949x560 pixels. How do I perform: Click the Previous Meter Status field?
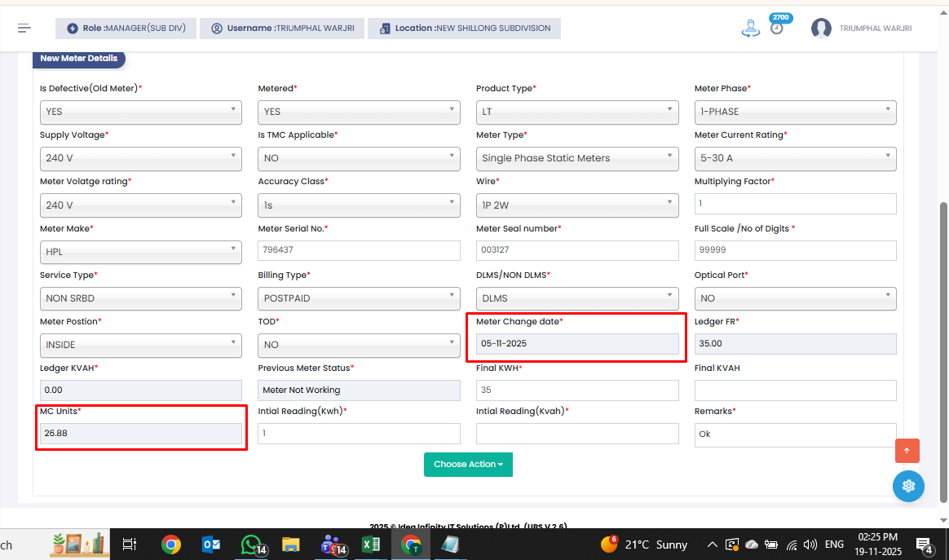(x=359, y=390)
